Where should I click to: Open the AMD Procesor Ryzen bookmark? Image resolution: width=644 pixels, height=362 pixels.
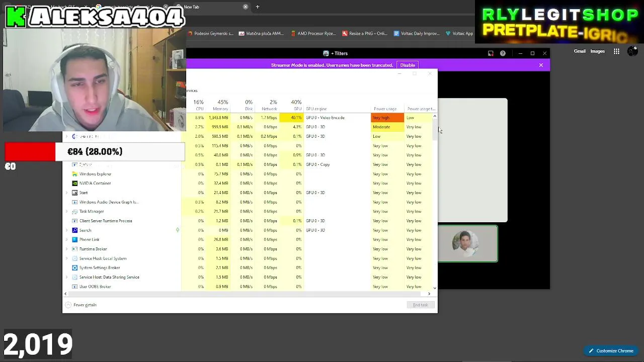click(313, 34)
